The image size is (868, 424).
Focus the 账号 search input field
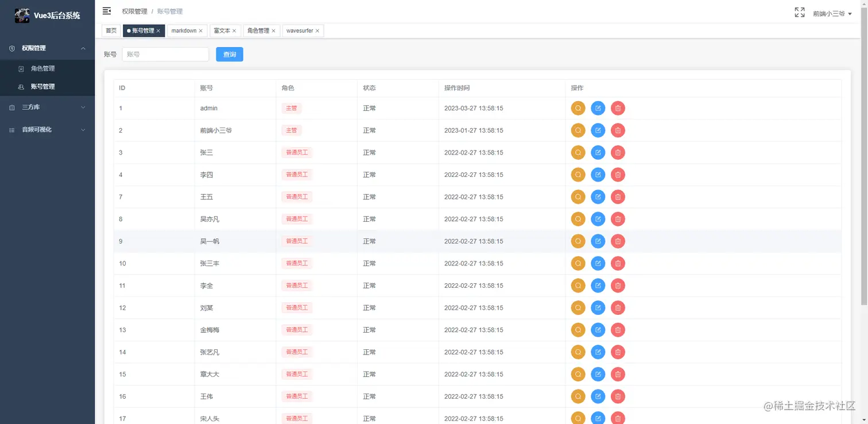pos(165,54)
